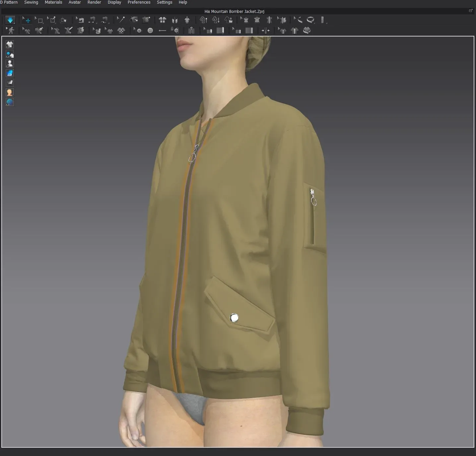Image resolution: width=476 pixels, height=456 pixels.
Task: Click the blue Simulate arrow button
Action: point(10,20)
